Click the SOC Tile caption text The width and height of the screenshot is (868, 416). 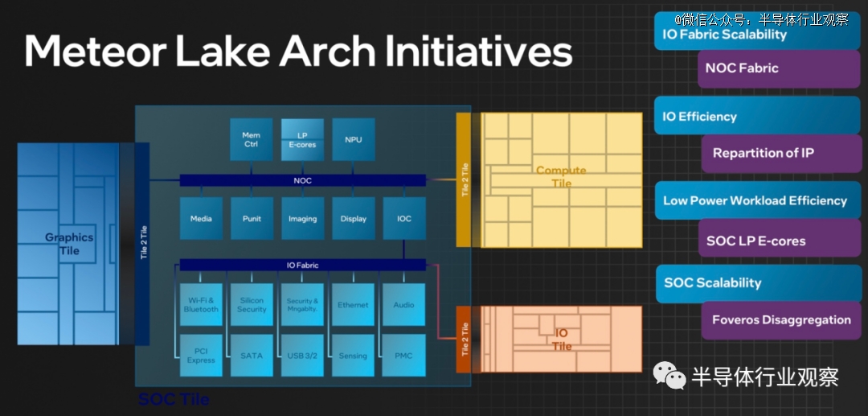click(x=174, y=399)
